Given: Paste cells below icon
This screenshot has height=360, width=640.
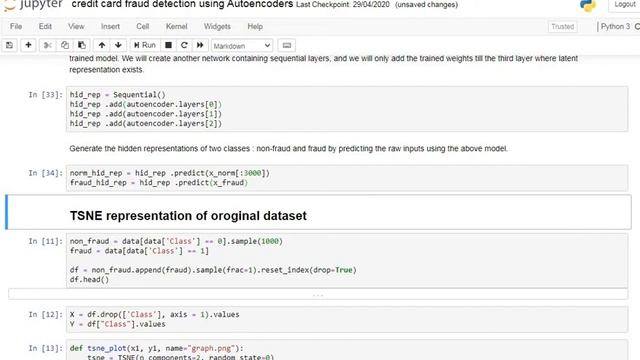Looking at the screenshot, I should tap(82, 45).
